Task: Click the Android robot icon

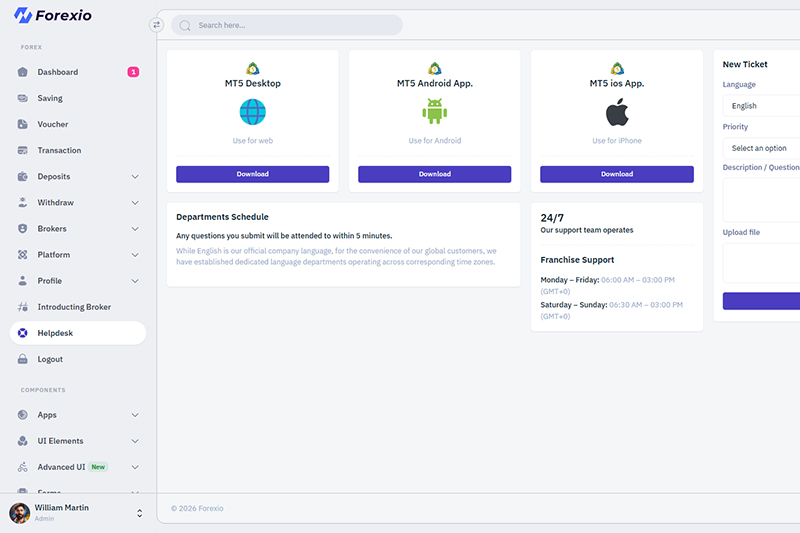Action: coord(435,112)
